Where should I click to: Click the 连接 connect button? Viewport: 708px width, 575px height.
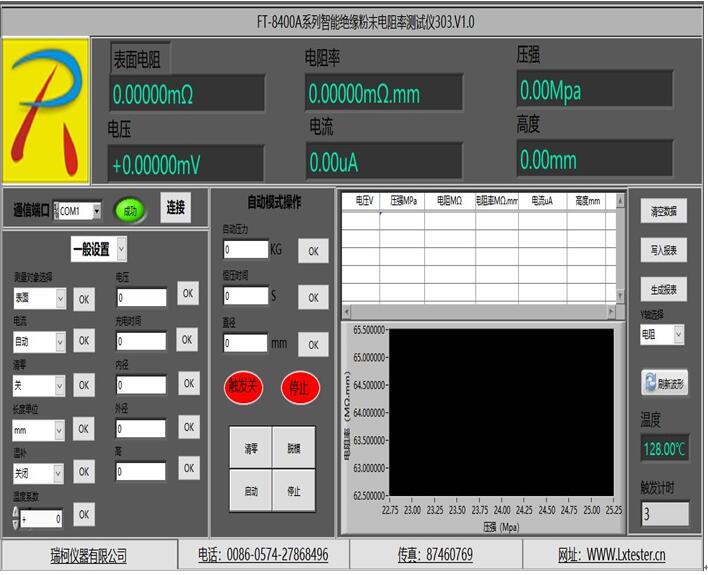point(176,208)
